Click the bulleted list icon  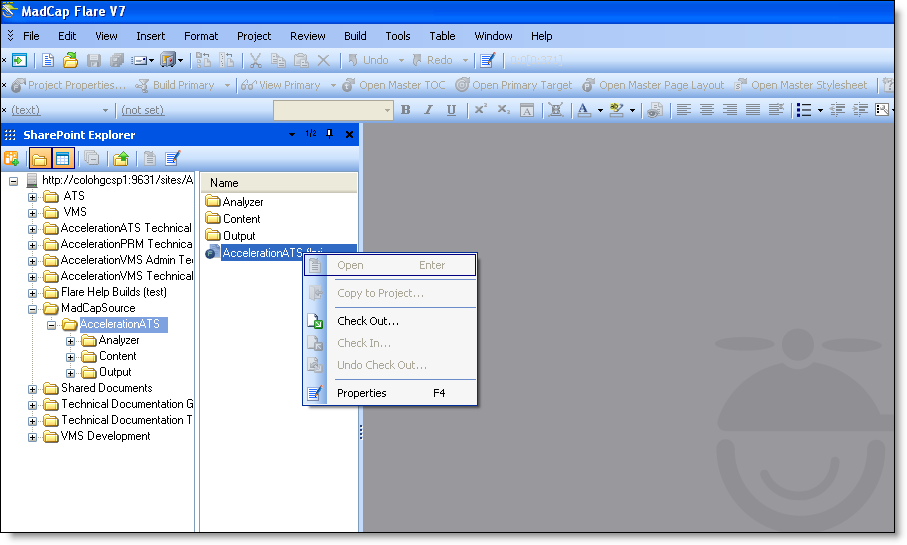804,110
